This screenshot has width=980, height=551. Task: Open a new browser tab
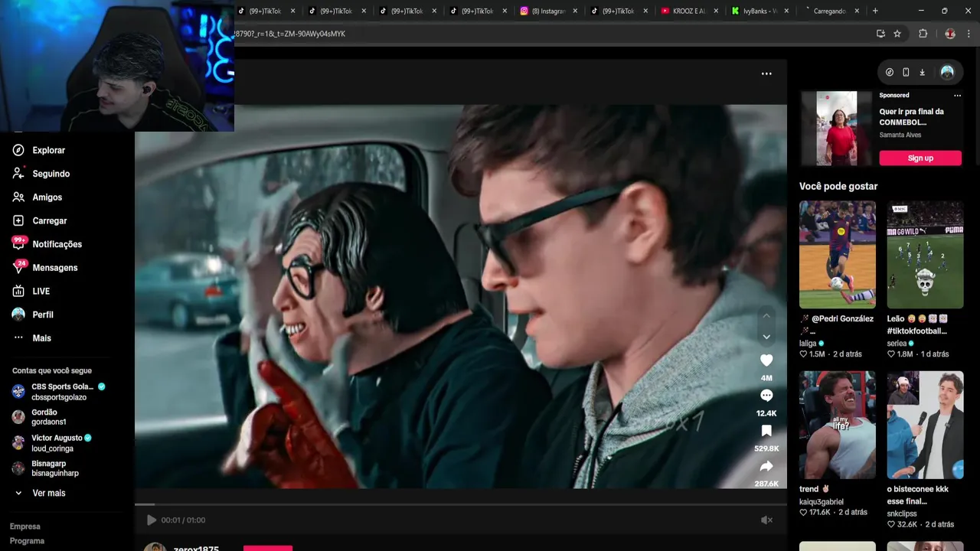[875, 11]
